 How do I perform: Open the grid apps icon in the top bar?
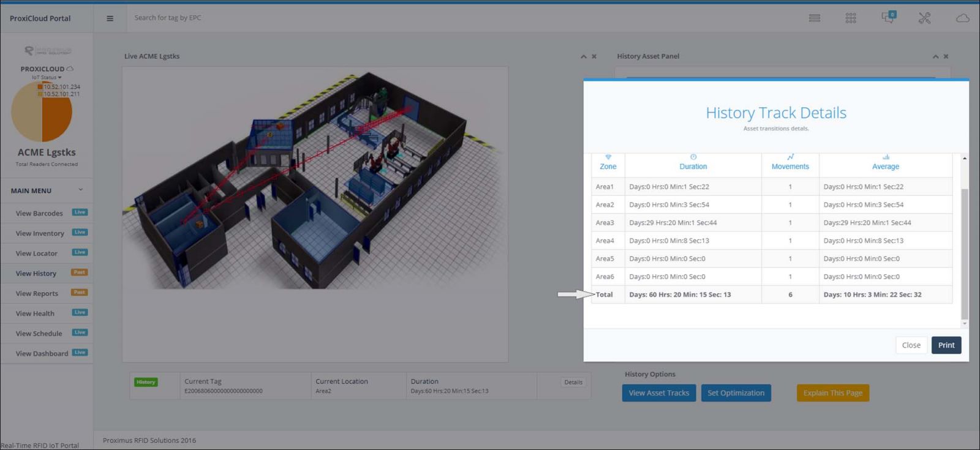click(851, 18)
